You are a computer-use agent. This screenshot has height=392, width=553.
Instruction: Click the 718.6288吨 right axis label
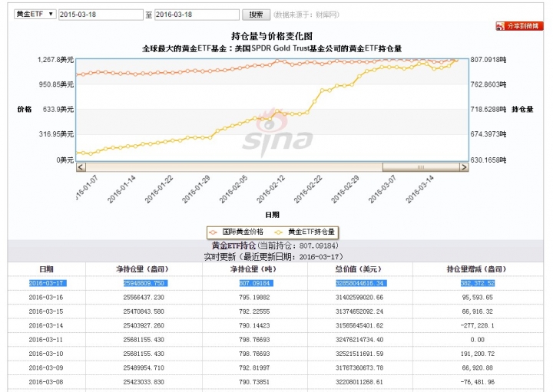click(x=488, y=109)
